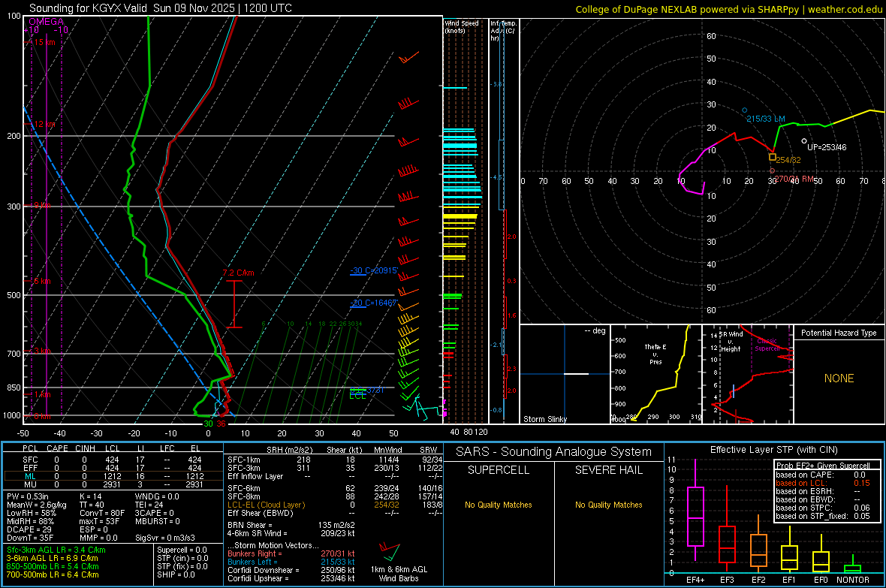The image size is (886, 588).
Task: Click the CAPE column header
Action: (57, 448)
